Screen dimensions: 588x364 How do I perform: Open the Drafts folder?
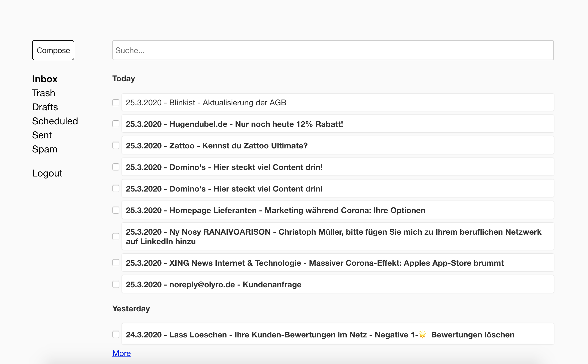tap(45, 107)
